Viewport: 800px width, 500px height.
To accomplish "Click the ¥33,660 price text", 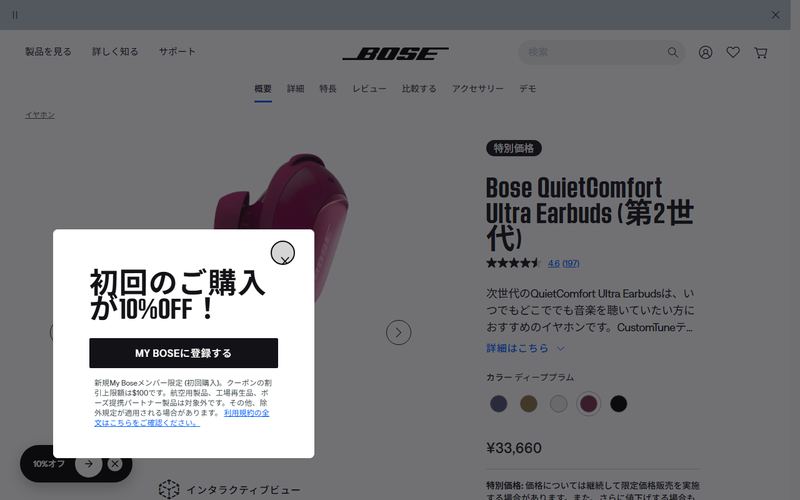I will (x=514, y=448).
